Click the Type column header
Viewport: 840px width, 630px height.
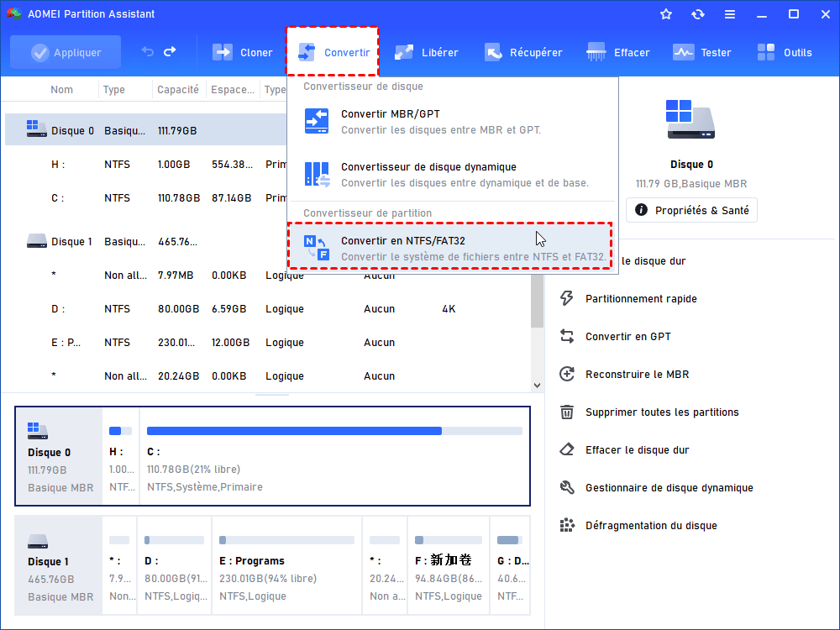(x=114, y=90)
